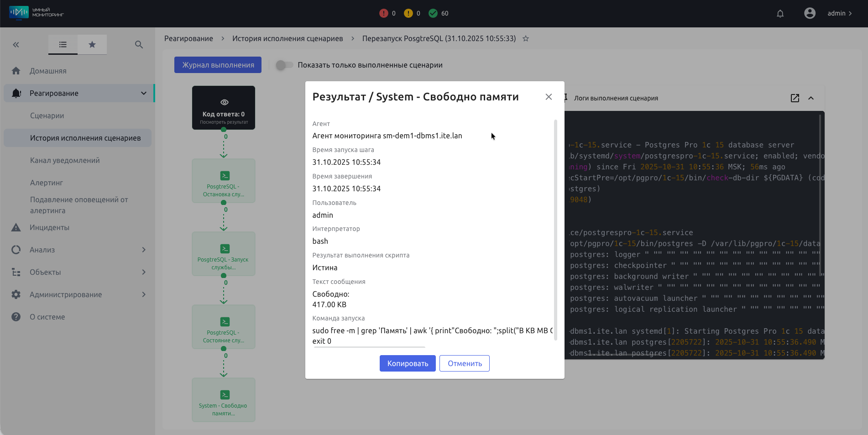This screenshot has width=868, height=435.
Task: Switch to the favorites star tab
Action: pyautogui.click(x=92, y=45)
